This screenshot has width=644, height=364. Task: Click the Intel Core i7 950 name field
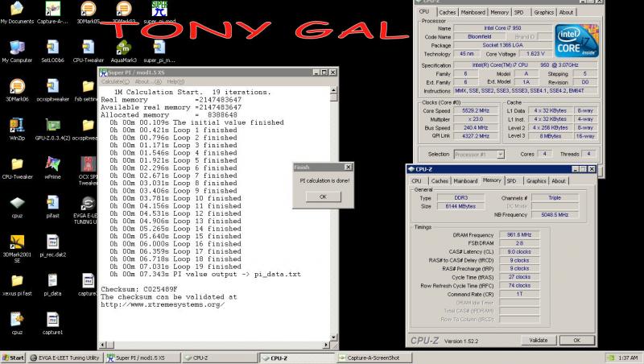(502, 28)
